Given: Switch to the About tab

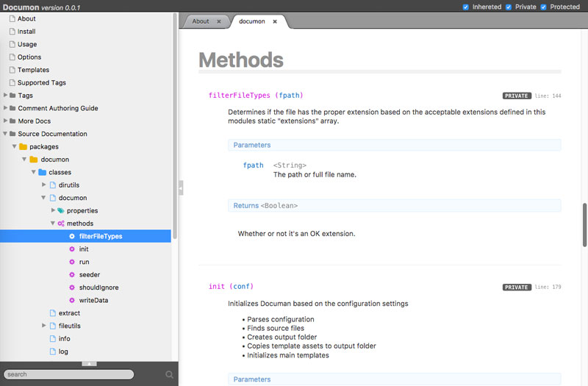Looking at the screenshot, I should coord(201,21).
